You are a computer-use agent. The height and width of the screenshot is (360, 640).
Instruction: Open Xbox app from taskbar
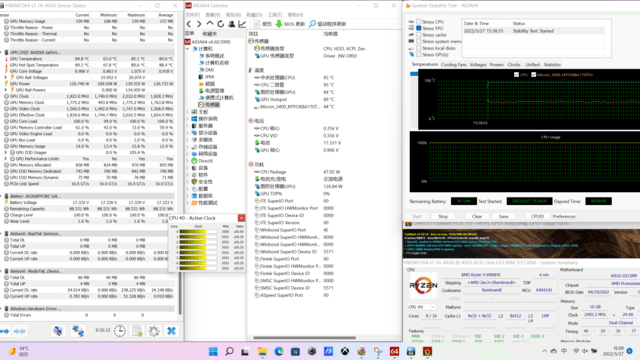345,351
